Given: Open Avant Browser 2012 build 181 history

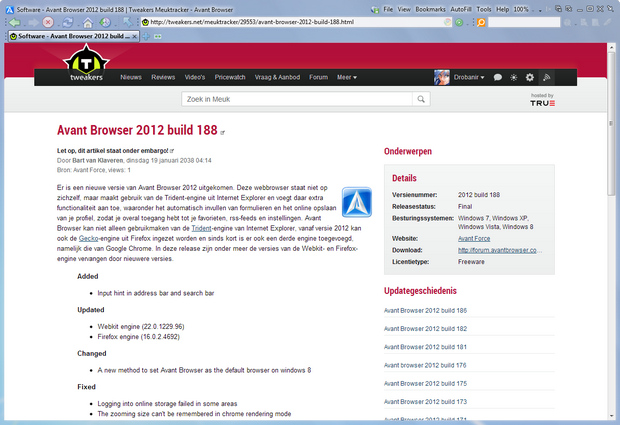Looking at the screenshot, I should 425,347.
